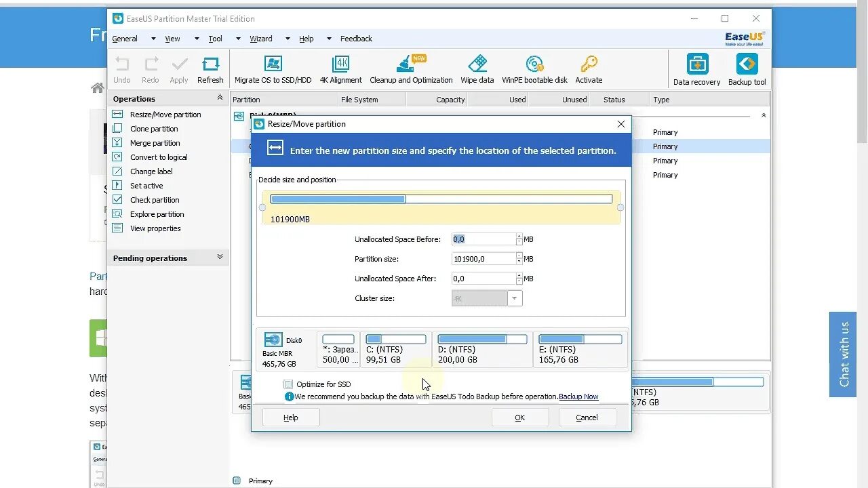Click the Partition size field

(484, 259)
